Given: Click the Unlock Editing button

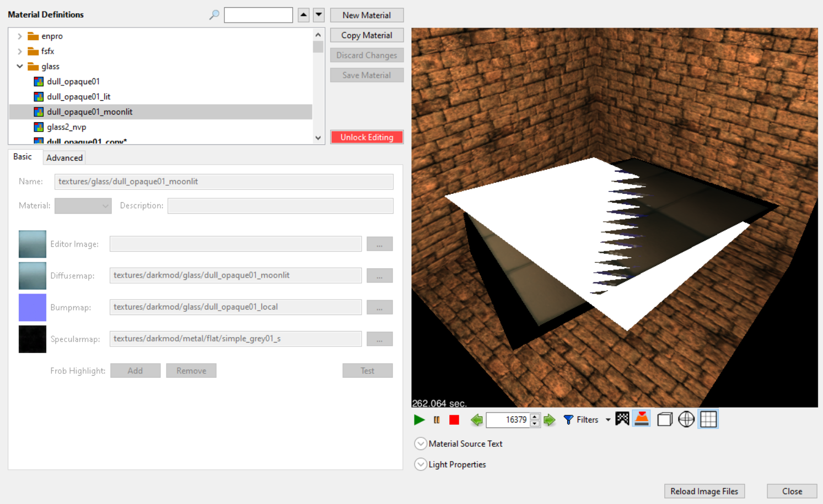Looking at the screenshot, I should point(367,137).
